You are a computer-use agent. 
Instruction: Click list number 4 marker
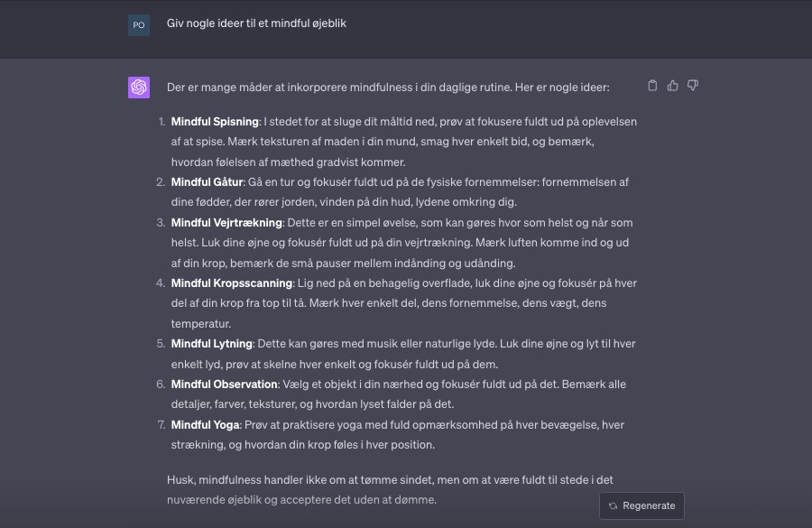(161, 283)
